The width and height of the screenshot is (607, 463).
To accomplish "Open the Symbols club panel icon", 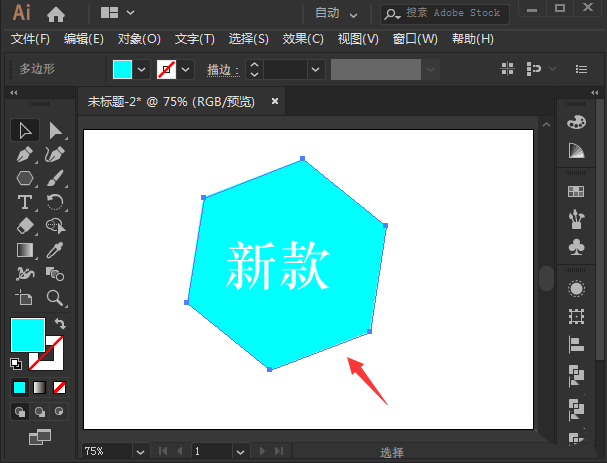I will coord(576,246).
